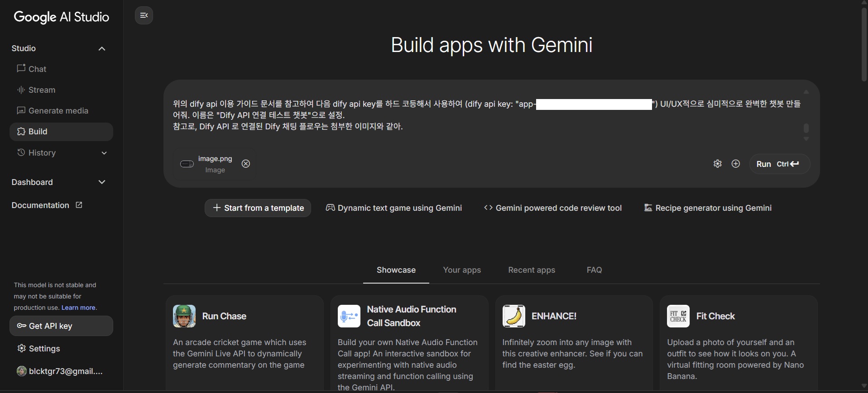The width and height of the screenshot is (868, 393).
Task: Switch to the FAQ tab
Action: click(x=595, y=270)
